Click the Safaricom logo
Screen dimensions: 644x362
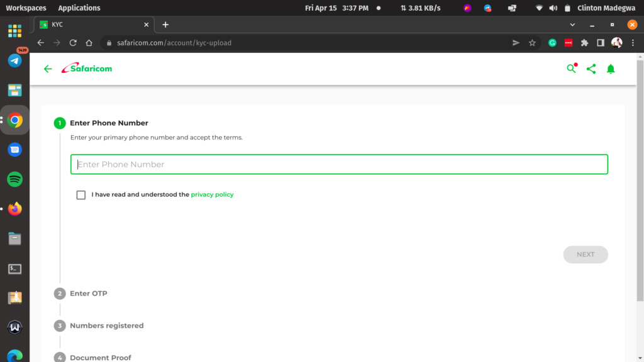(x=87, y=68)
